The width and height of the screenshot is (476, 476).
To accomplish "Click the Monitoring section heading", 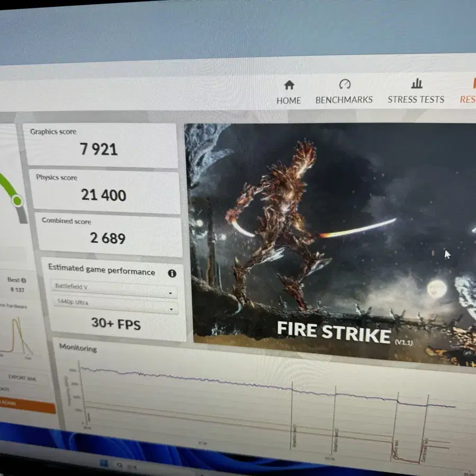I will (x=78, y=347).
